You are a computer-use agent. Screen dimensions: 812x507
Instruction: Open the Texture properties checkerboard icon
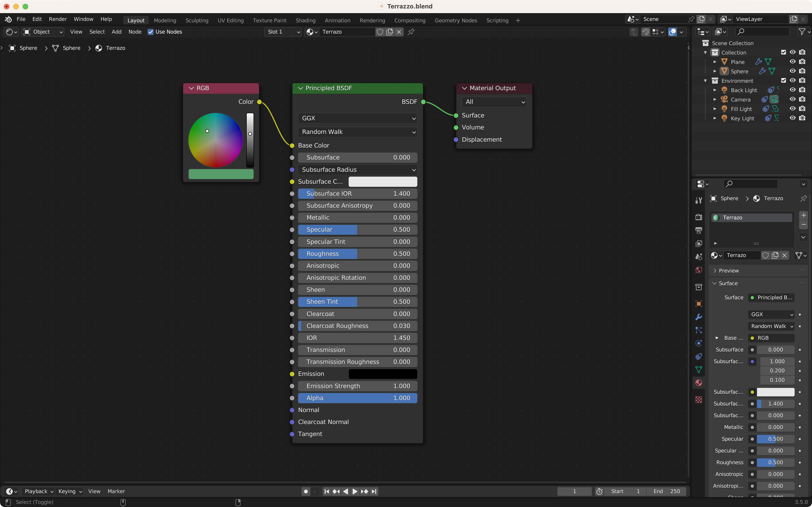(699, 399)
